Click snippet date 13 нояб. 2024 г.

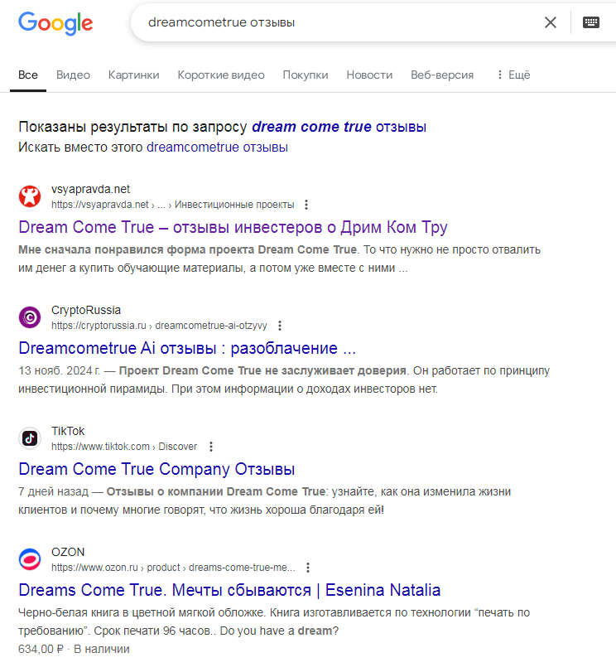(59, 370)
